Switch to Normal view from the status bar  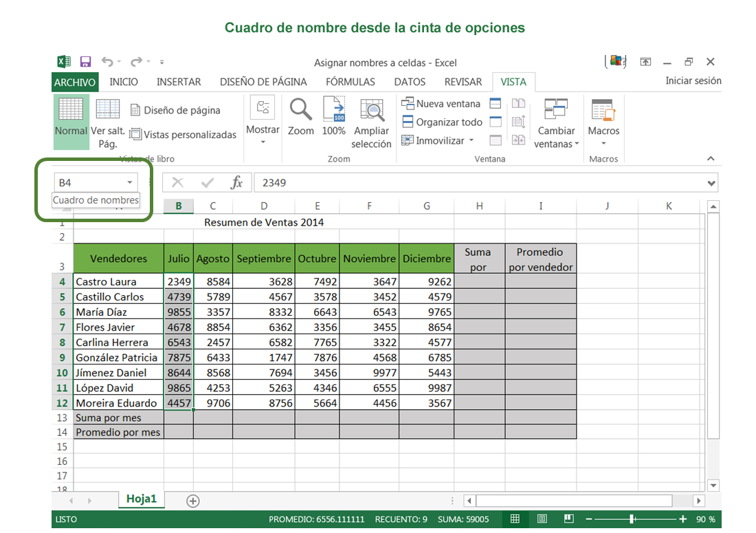point(515,519)
